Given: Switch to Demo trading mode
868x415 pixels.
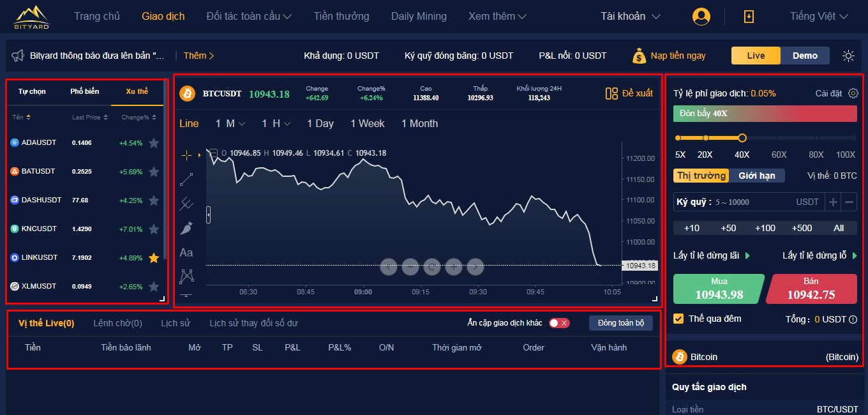Looking at the screenshot, I should (805, 56).
